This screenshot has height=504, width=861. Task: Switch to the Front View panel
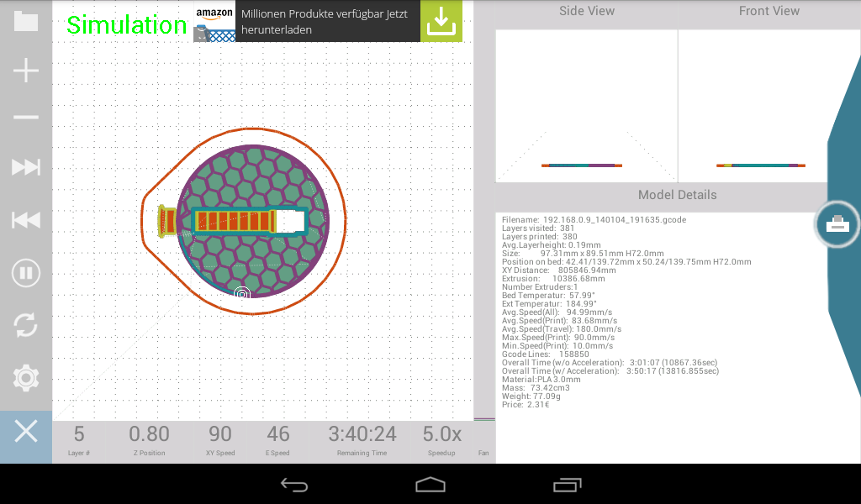pos(769,11)
